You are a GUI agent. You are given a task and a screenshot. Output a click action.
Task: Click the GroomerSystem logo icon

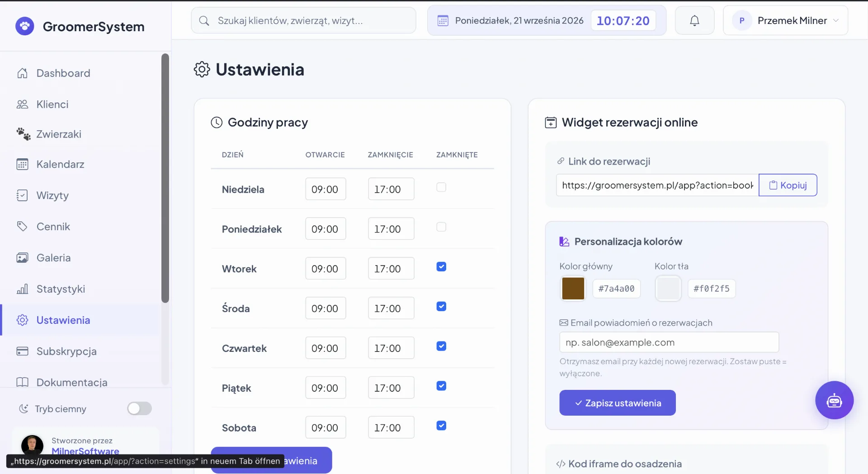[25, 26]
